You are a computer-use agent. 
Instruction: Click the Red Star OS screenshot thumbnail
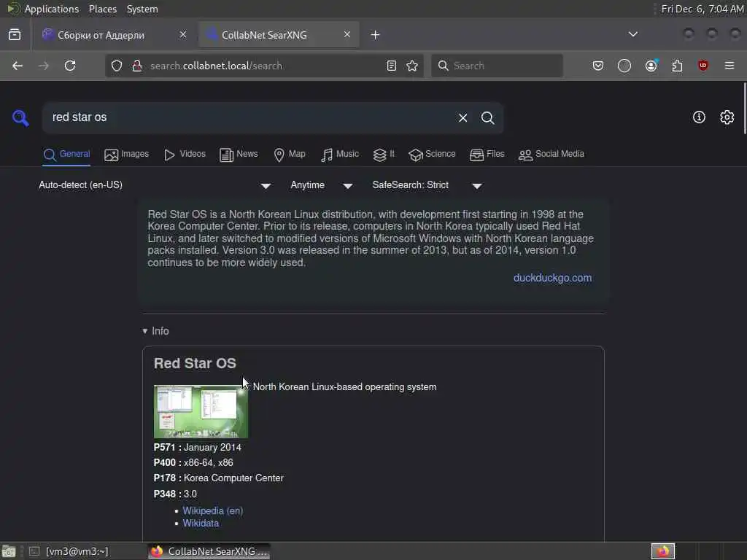coord(201,411)
